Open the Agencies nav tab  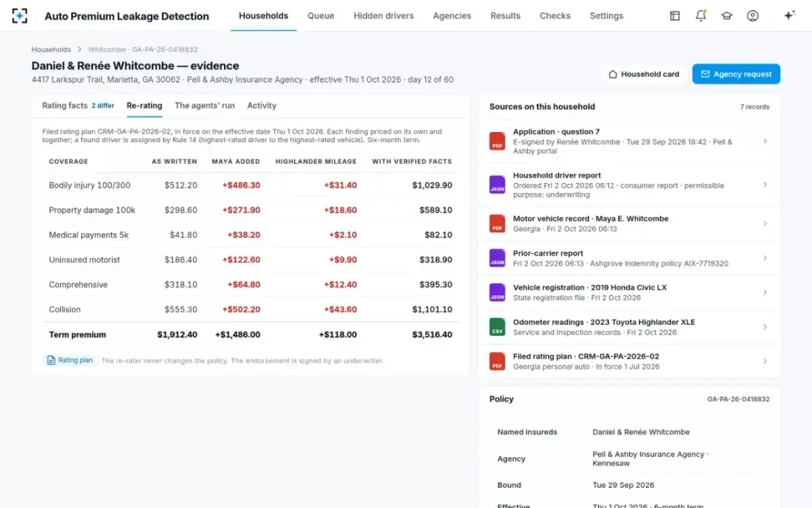coord(452,16)
